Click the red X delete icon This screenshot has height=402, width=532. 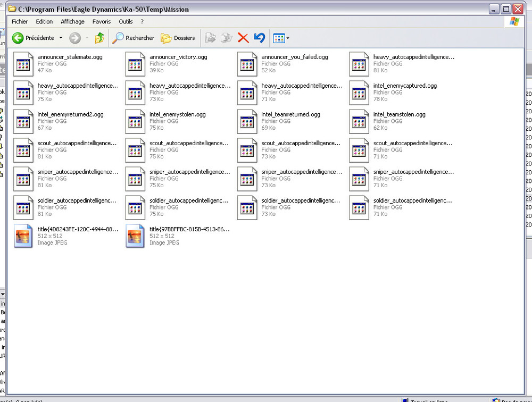point(243,38)
